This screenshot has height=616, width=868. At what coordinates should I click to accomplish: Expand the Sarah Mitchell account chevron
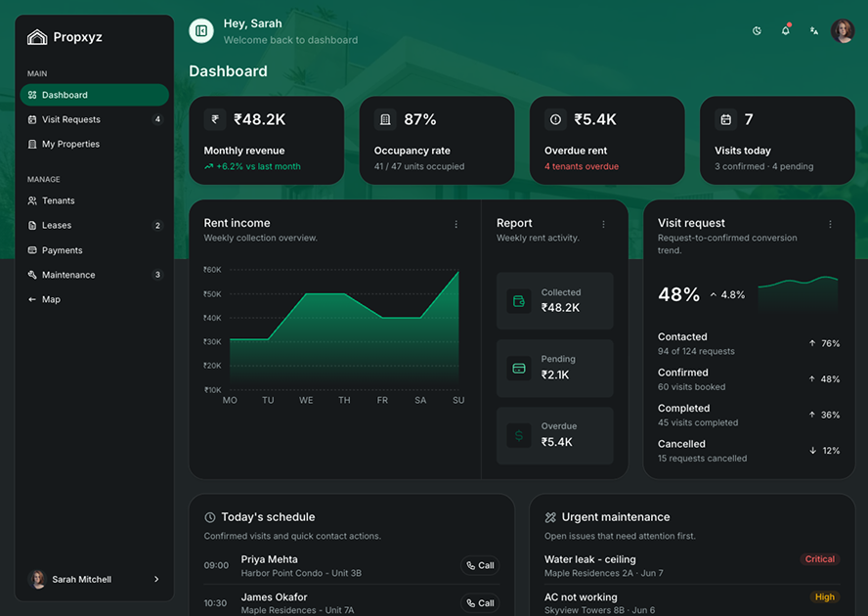click(156, 579)
